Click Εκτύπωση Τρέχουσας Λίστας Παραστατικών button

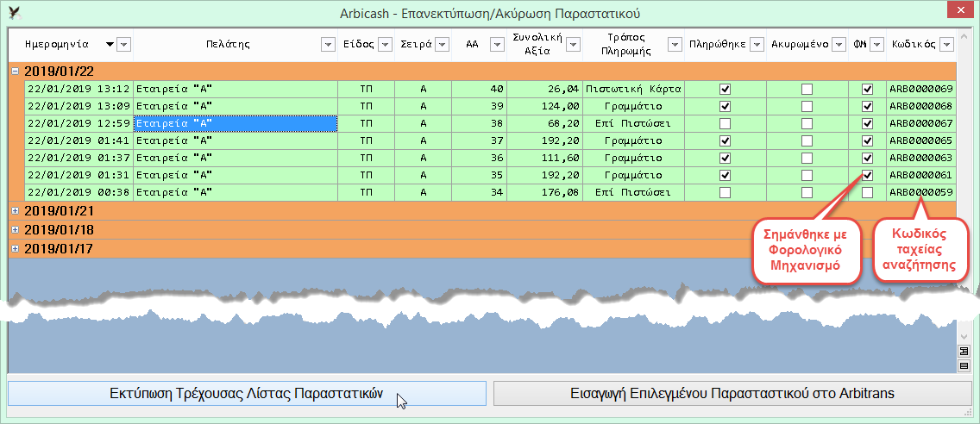coord(247,393)
